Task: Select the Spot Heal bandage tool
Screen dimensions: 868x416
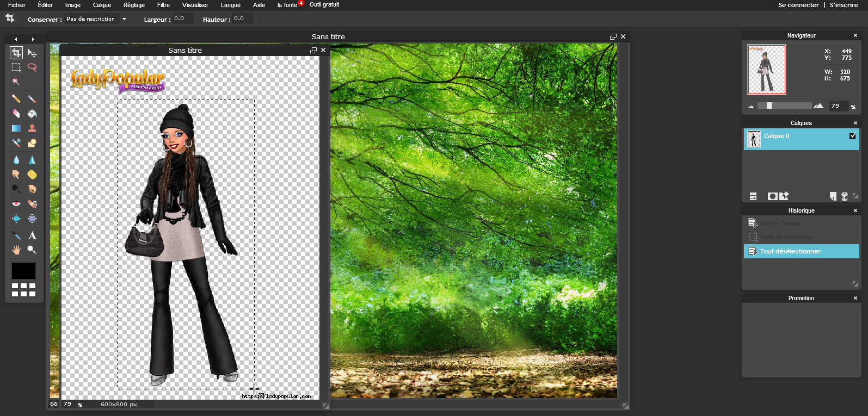Action: tap(32, 204)
